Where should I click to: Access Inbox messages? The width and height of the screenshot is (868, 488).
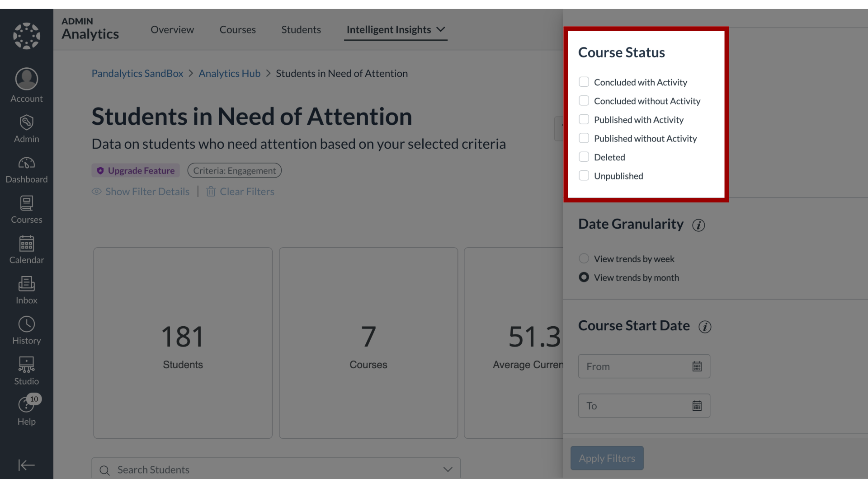pyautogui.click(x=26, y=290)
